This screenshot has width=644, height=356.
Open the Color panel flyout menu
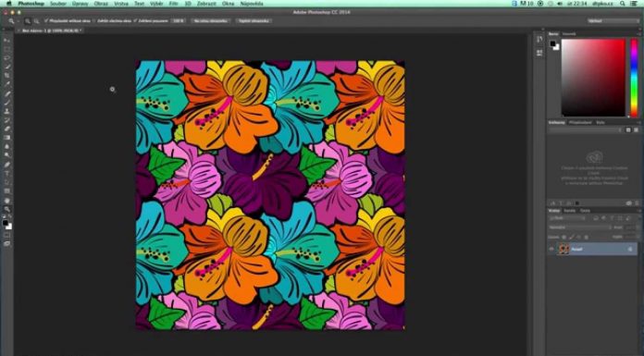[638, 33]
